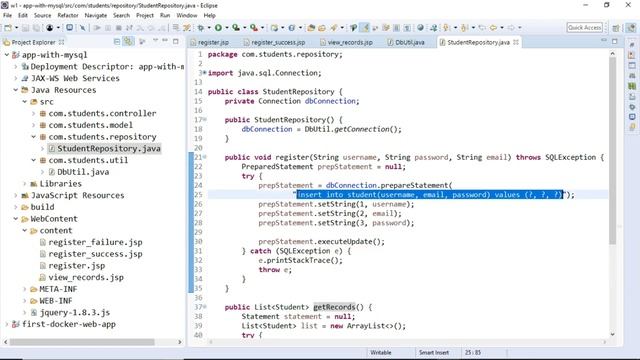
Task: Expand the first-docker-web-app project
Action: (7, 324)
